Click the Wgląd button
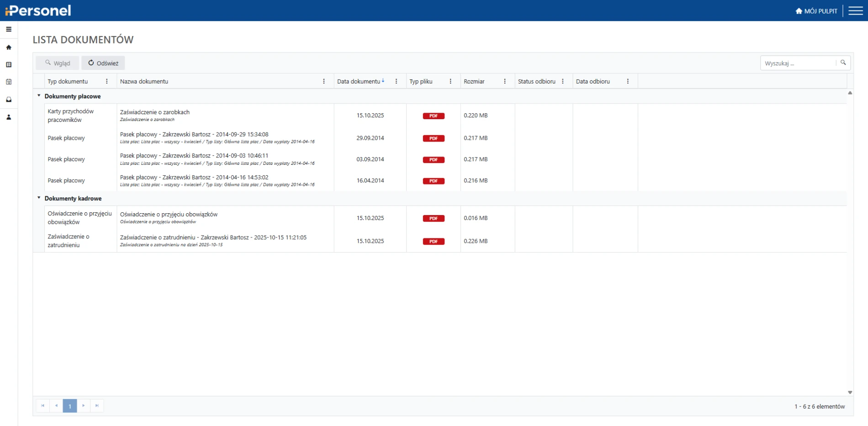 58,63
